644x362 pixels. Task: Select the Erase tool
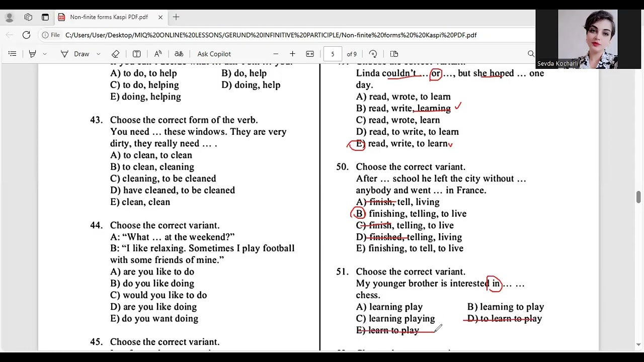[x=115, y=54]
